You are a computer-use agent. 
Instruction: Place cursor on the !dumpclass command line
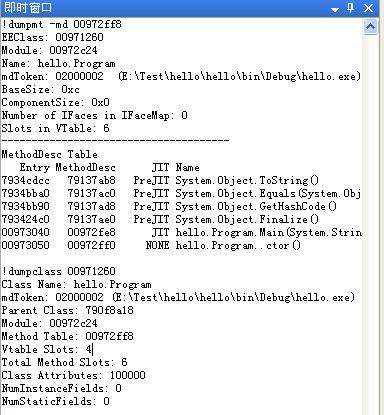tap(59, 271)
